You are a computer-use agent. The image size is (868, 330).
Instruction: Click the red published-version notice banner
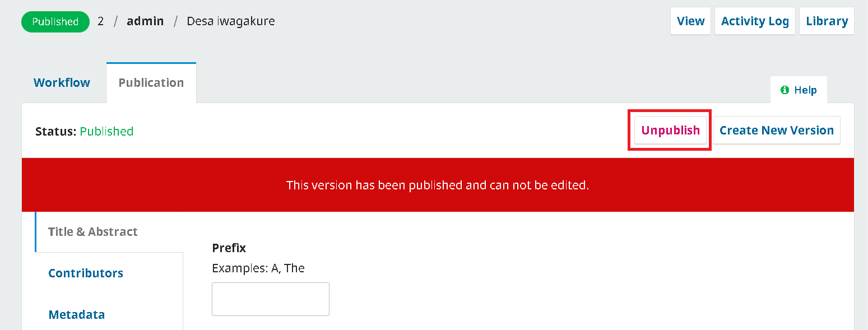coord(437,185)
